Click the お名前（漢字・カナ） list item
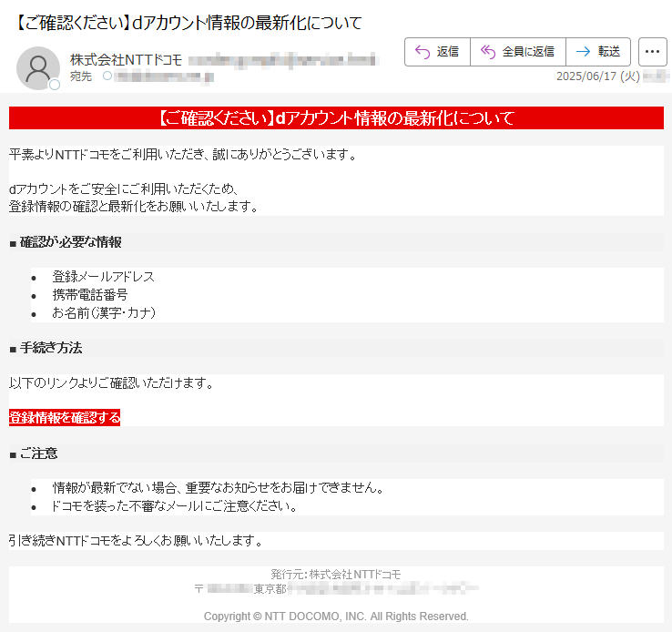The image size is (672, 632). 104,312
